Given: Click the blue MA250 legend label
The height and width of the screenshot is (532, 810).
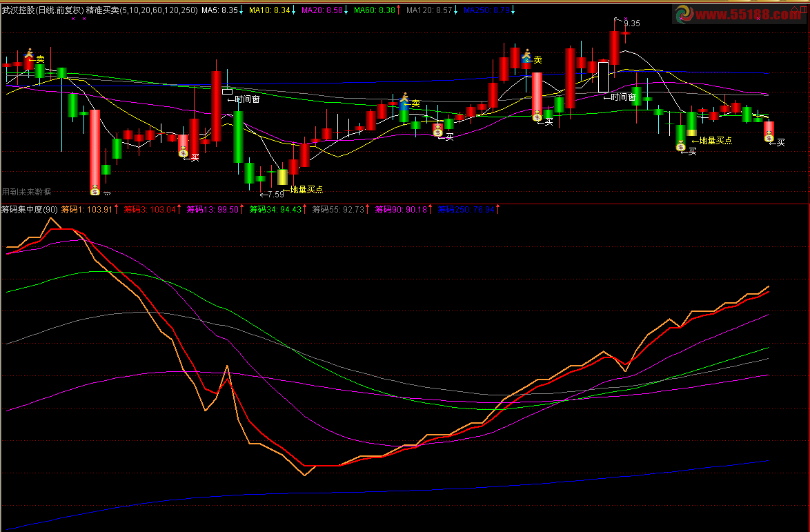Looking at the screenshot, I should tap(489, 10).
